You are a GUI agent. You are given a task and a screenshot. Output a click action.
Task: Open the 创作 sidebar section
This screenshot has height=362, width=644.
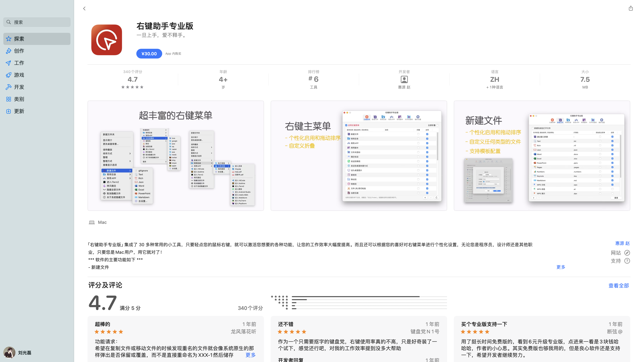pyautogui.click(x=37, y=51)
